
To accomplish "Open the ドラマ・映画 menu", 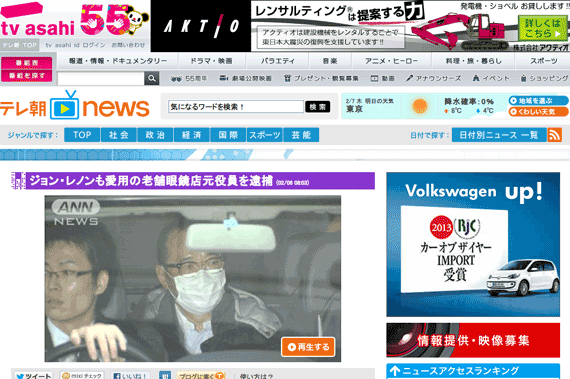I will (212, 61).
